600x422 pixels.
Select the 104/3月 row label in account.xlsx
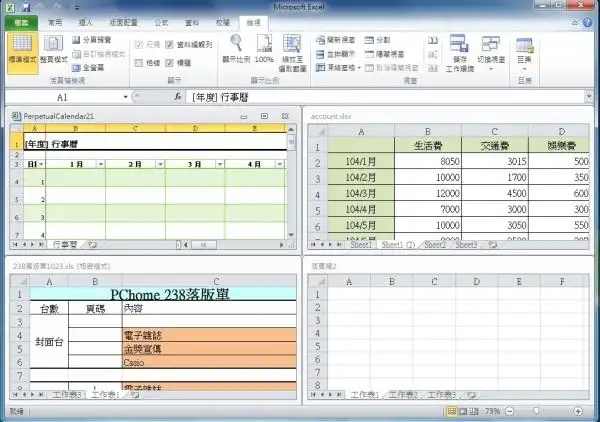point(361,194)
